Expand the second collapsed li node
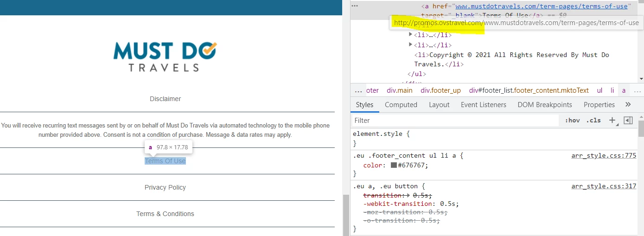This screenshot has height=236, width=644. [410, 45]
